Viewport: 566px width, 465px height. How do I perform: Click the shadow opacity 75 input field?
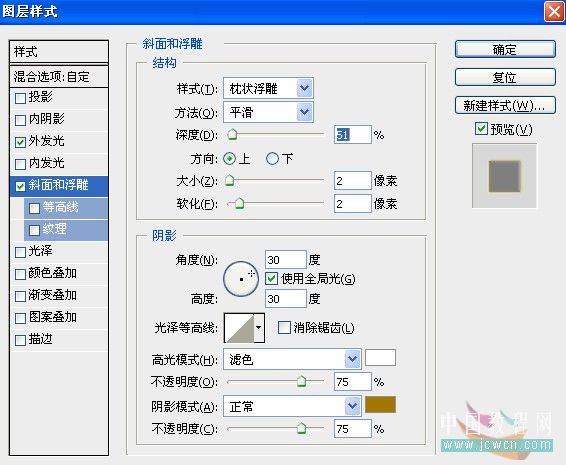[353, 429]
